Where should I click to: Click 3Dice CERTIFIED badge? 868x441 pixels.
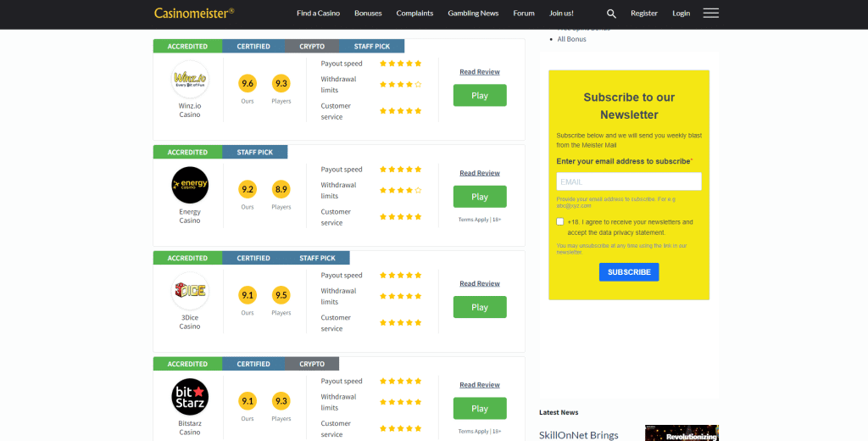pos(253,258)
